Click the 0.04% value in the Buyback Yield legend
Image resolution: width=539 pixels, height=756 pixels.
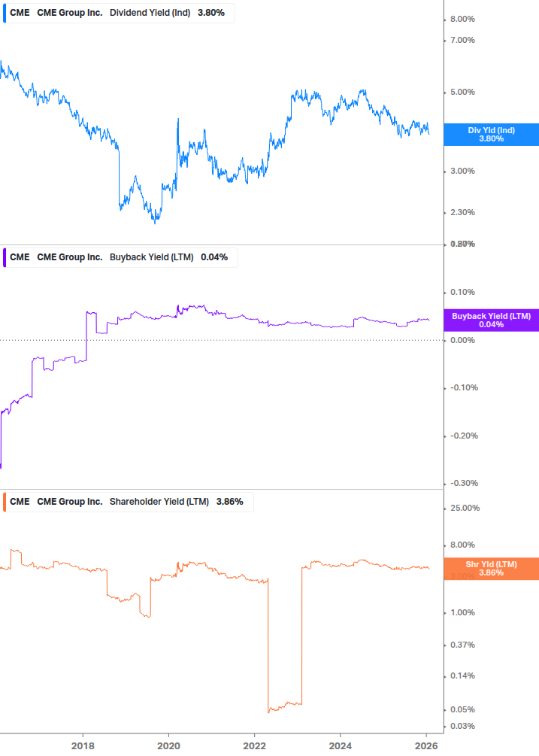pos(214,257)
